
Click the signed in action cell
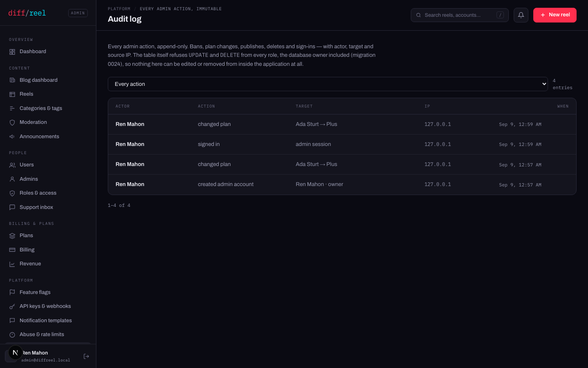pos(209,144)
